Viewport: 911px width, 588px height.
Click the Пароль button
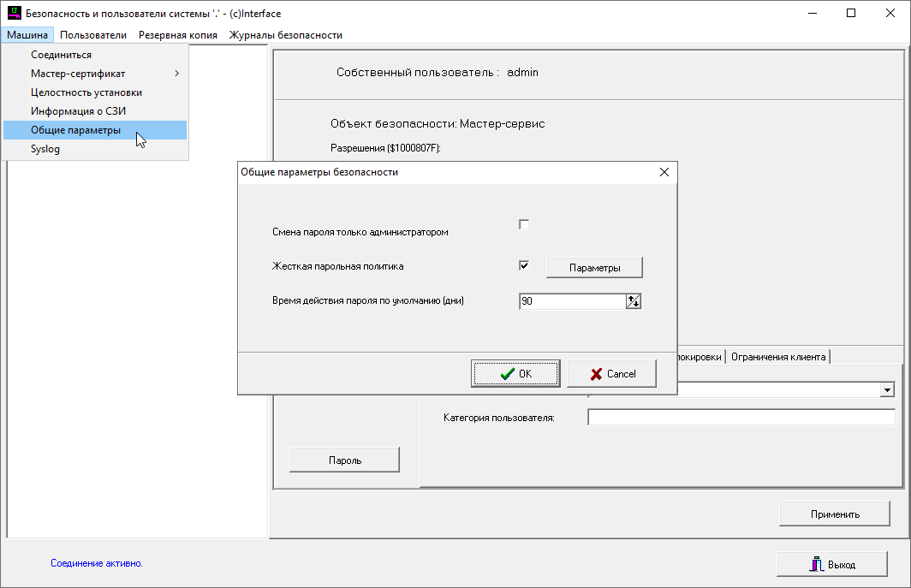point(344,460)
